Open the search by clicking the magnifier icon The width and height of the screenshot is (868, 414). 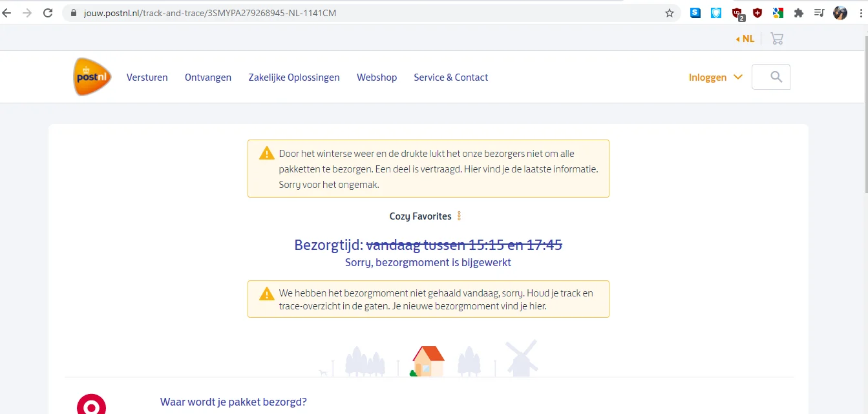(770, 77)
